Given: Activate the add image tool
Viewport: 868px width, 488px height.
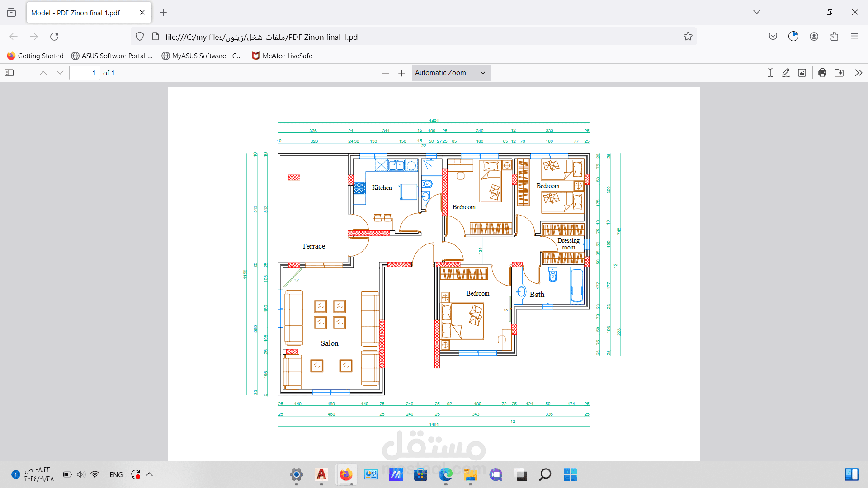Looking at the screenshot, I should (x=802, y=73).
